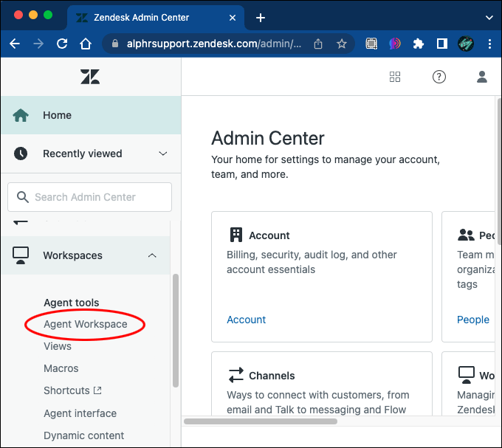The width and height of the screenshot is (502, 448).
Task: Open the extensions puzzle piece menu
Action: (419, 44)
